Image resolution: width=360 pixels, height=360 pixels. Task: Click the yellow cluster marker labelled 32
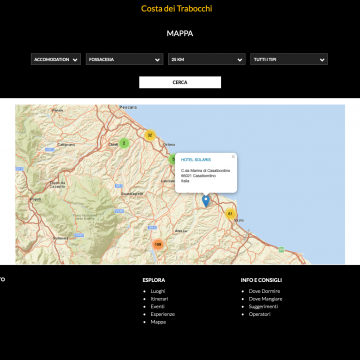pos(150,135)
